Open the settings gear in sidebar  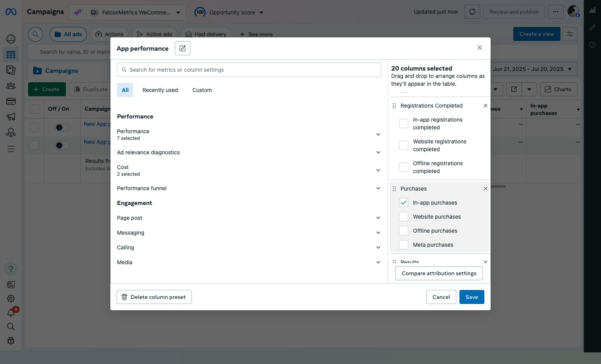tap(11, 299)
